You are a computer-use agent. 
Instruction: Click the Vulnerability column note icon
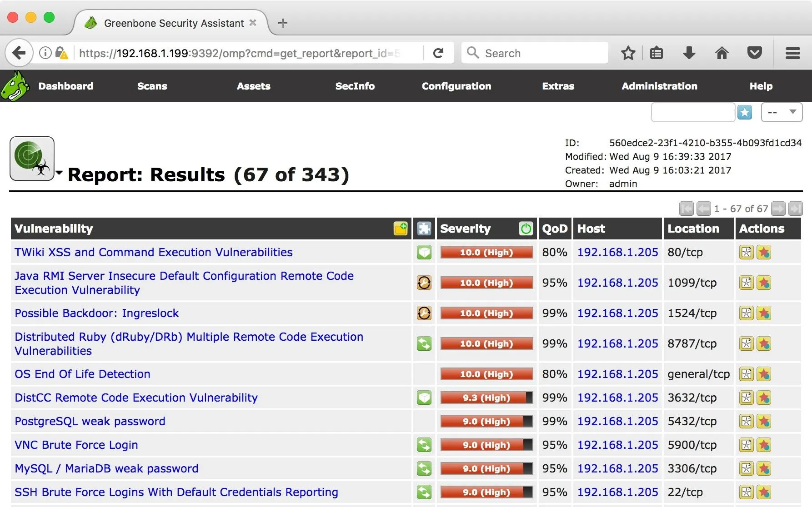pyautogui.click(x=401, y=229)
